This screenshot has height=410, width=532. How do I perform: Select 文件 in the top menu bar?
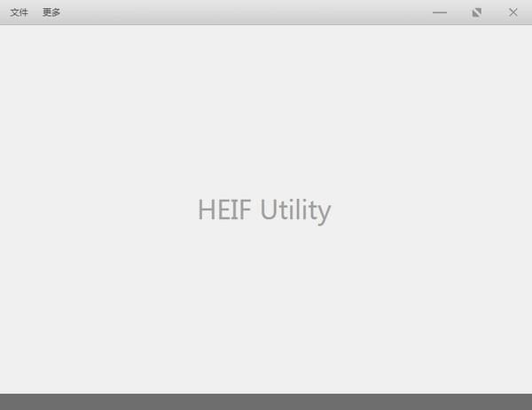click(x=20, y=12)
